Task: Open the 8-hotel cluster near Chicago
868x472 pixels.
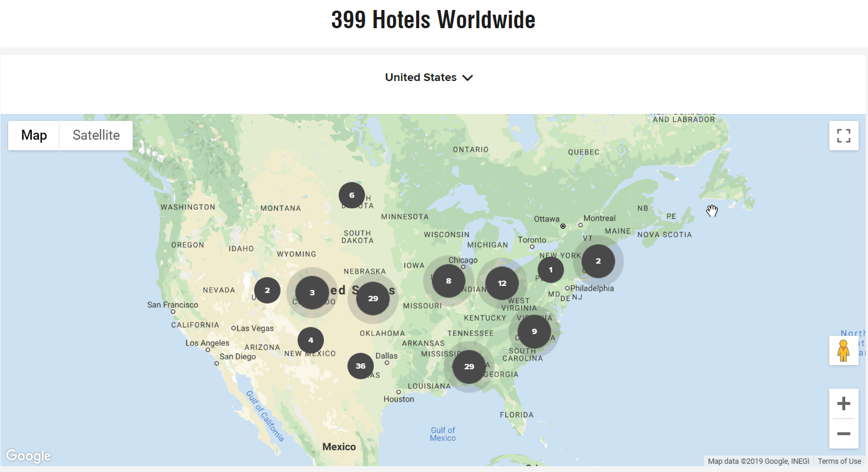Action: (448, 281)
